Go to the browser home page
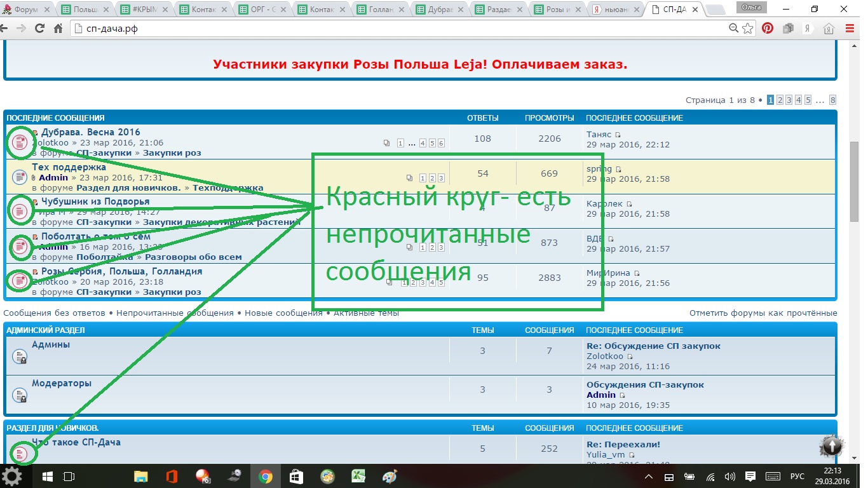Screen dimensions: 868x488 point(58,29)
